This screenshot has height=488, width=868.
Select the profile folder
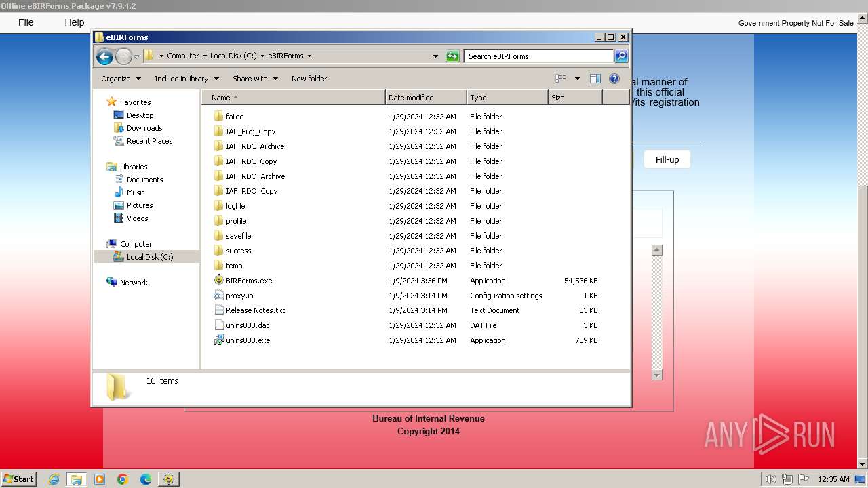236,221
